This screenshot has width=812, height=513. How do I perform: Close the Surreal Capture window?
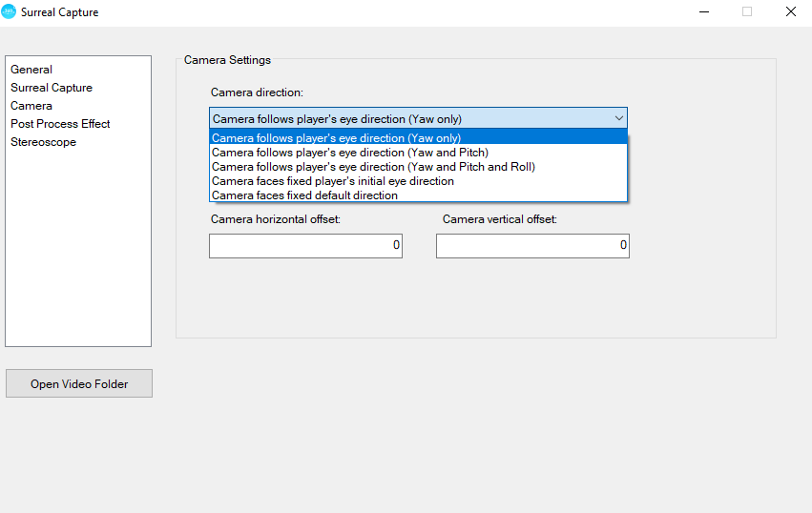pyautogui.click(x=790, y=12)
